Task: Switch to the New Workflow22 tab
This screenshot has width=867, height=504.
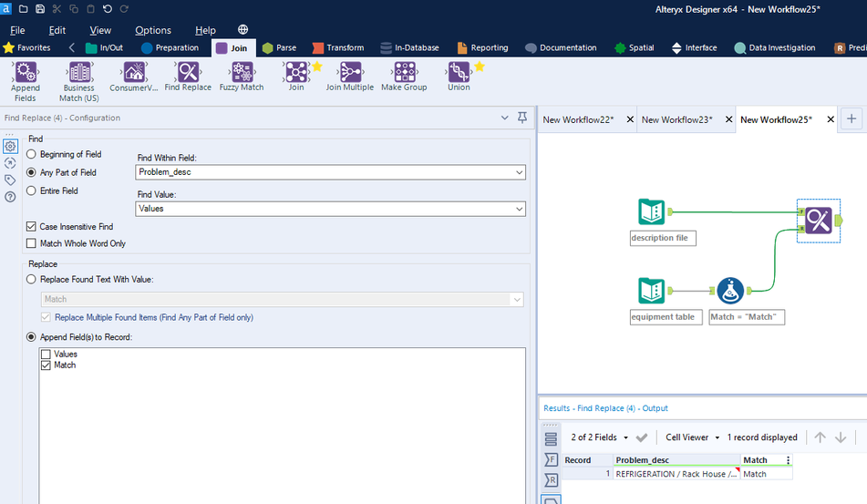Action: [x=578, y=119]
